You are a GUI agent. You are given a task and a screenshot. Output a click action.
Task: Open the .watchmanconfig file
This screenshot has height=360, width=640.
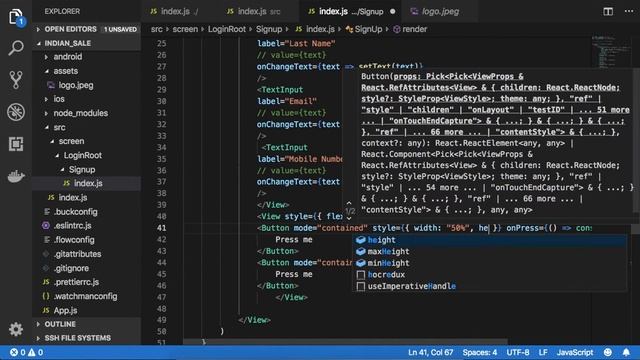(x=87, y=296)
